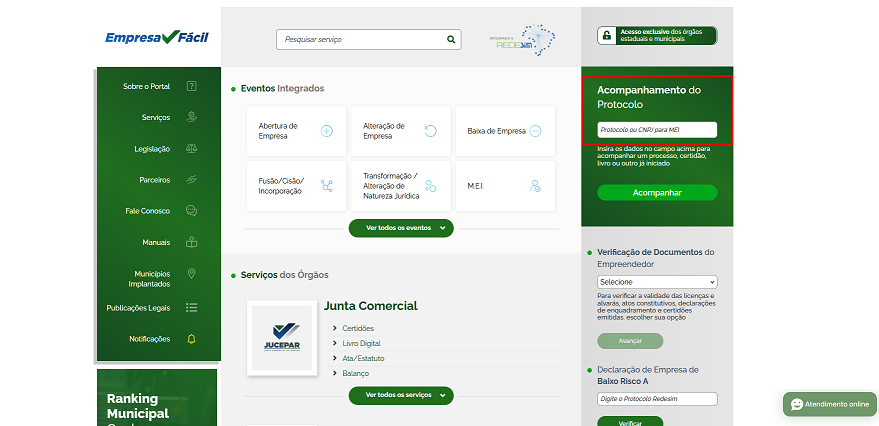Click the Sobre o Portal question icon

tap(192, 86)
